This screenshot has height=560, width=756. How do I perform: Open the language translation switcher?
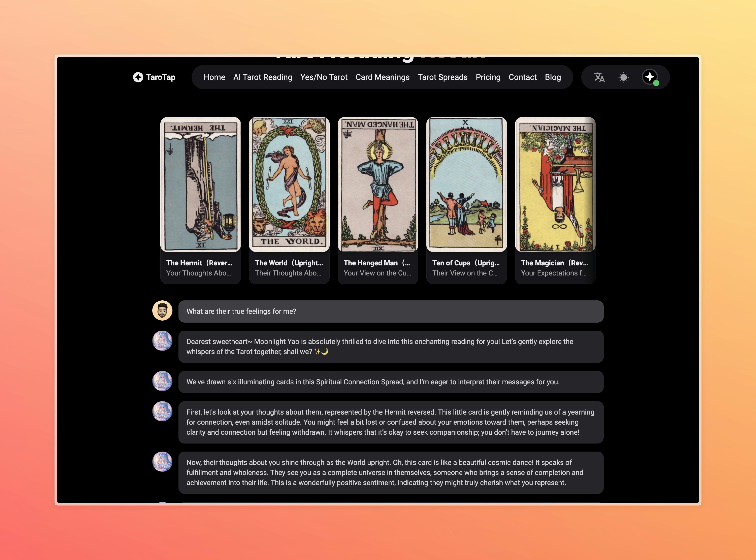599,77
